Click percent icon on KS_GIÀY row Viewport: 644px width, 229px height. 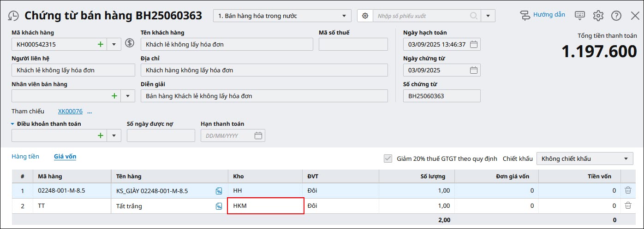(219, 191)
